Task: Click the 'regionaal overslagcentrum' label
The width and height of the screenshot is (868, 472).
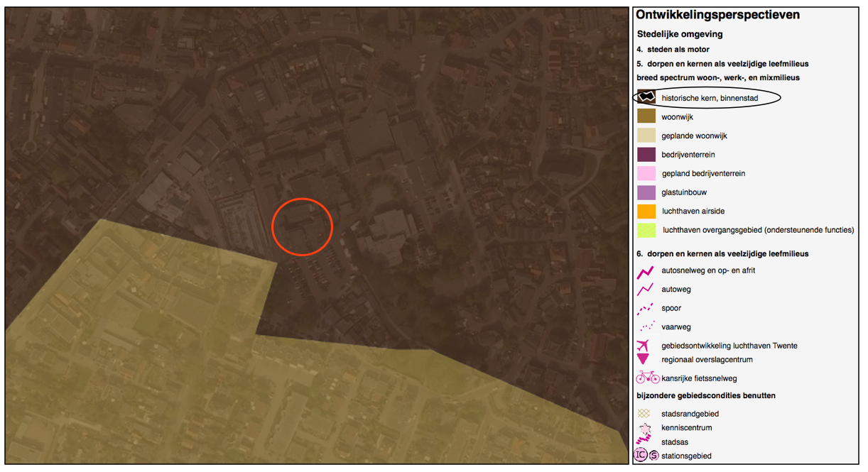Action: click(x=707, y=360)
